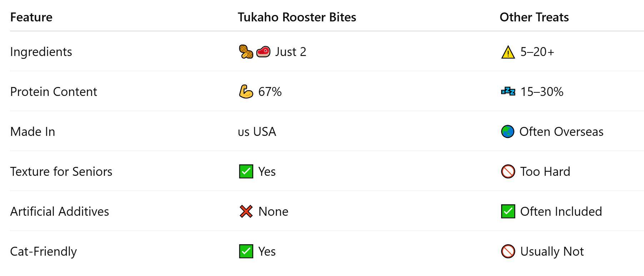
Task: Click the Protein Content row label
Action: coord(54,92)
